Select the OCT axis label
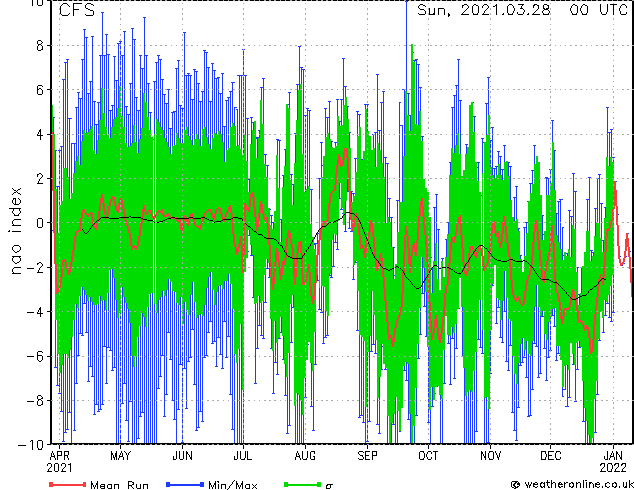This screenshot has width=634, height=490. click(x=428, y=456)
